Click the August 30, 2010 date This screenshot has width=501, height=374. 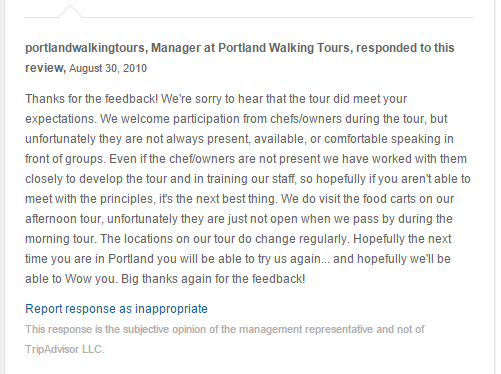pyautogui.click(x=108, y=68)
